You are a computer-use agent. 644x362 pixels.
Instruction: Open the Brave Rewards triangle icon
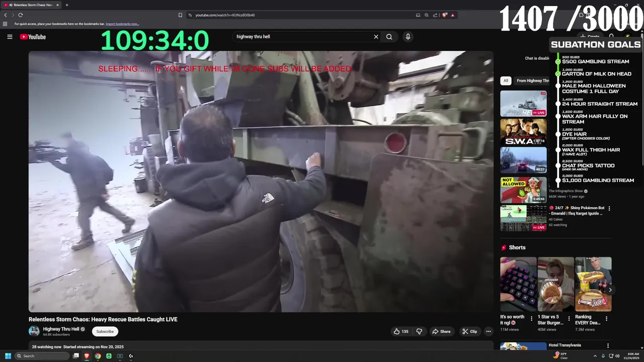tap(453, 15)
